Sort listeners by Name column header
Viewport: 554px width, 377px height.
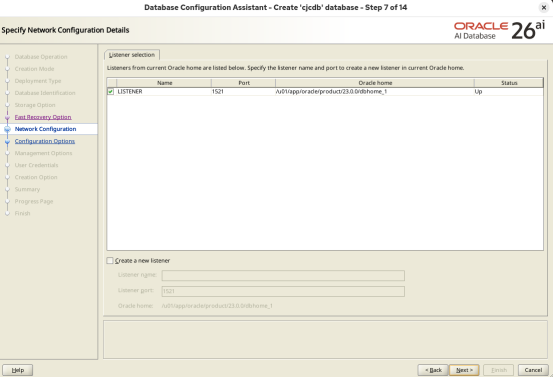click(x=164, y=83)
